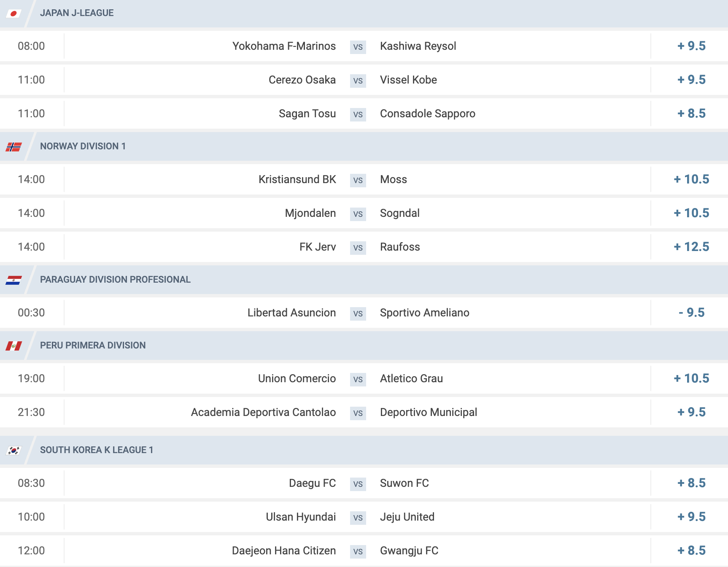Image resolution: width=728 pixels, height=567 pixels.
Task: Click +12.5 tip for FK Jerv match
Action: [x=691, y=247]
